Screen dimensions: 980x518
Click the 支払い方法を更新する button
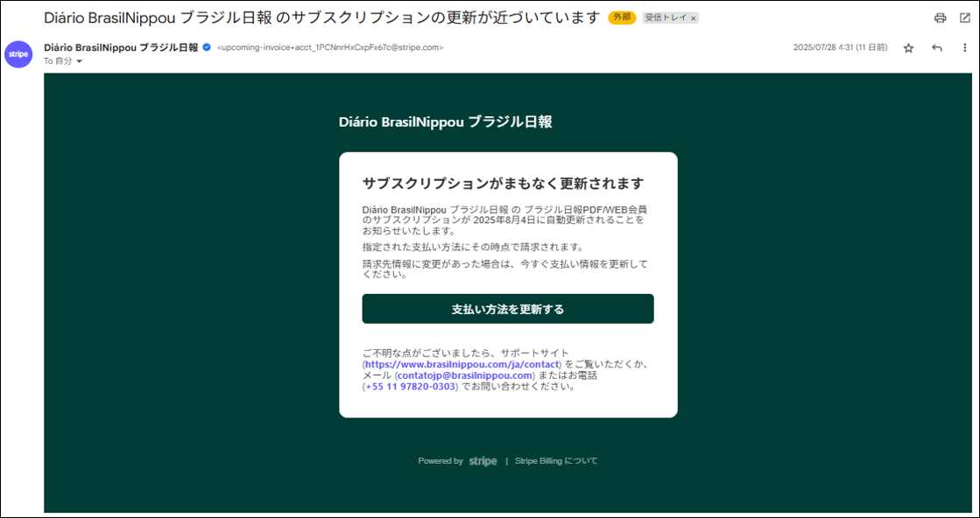[x=507, y=309]
